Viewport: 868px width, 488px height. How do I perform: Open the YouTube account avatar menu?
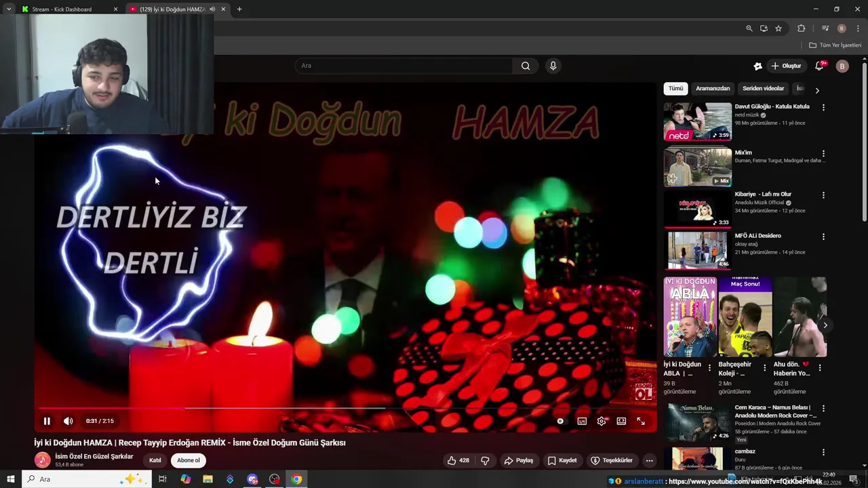tap(842, 66)
